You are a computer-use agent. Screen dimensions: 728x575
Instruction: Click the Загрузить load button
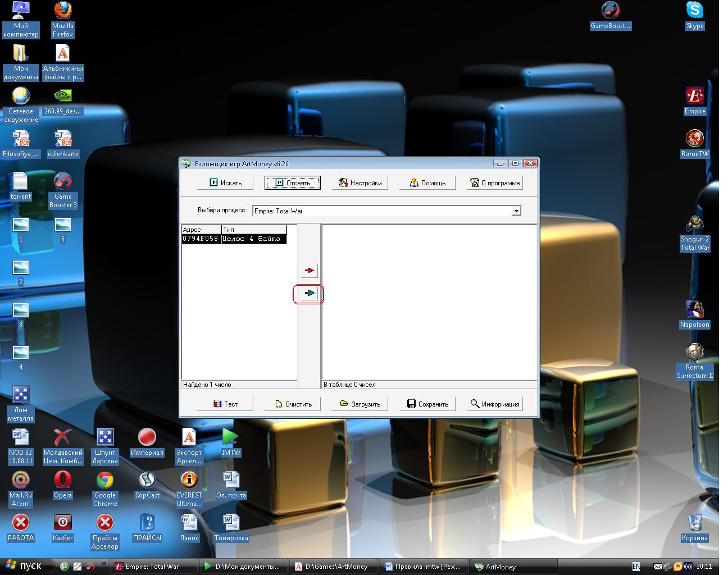(360, 404)
